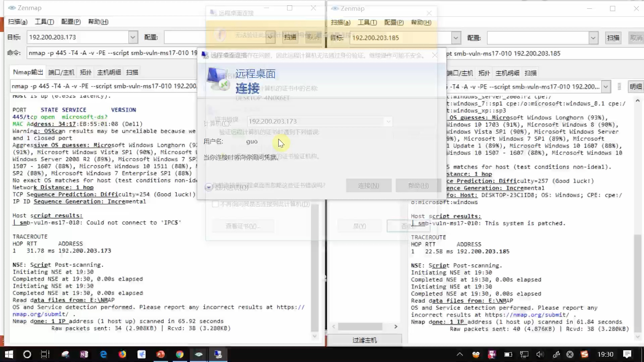Viewport: 644px width, 362px height.
Task: Click target field 192.200.203.185 in right Zenmap
Action: 400,38
